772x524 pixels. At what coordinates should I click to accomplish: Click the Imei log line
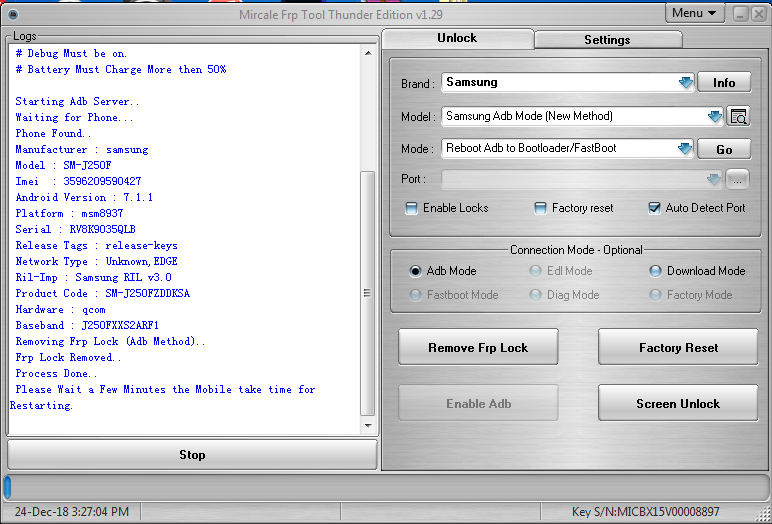78,181
